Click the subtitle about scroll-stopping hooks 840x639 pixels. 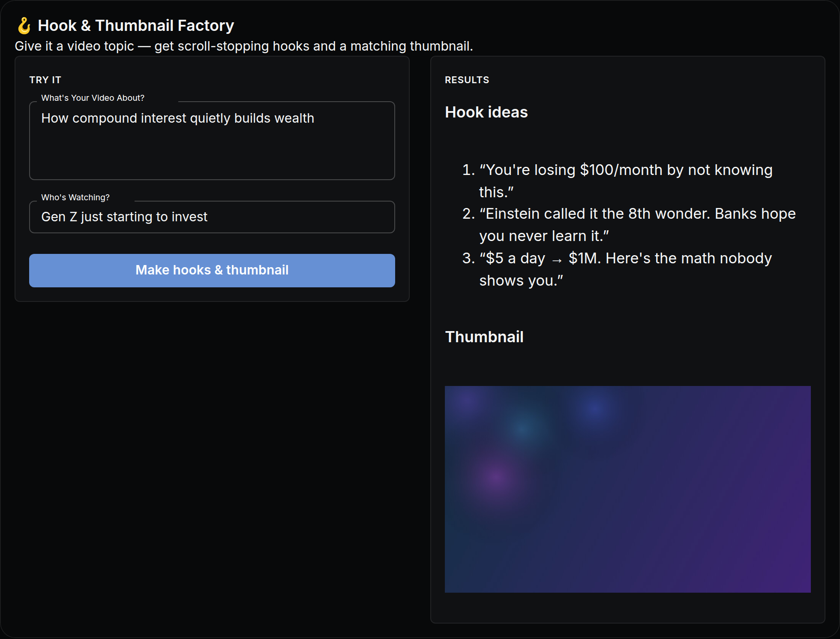tap(244, 46)
